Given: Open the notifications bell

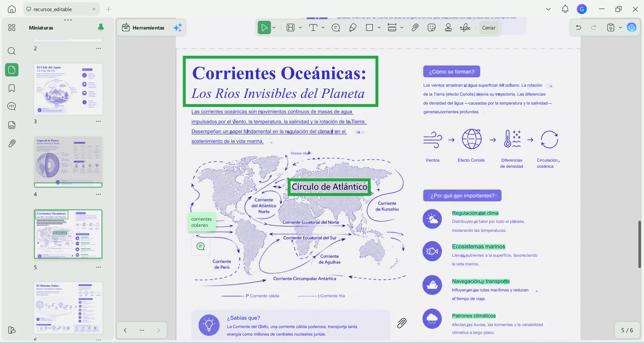Looking at the screenshot, I should point(565,9).
